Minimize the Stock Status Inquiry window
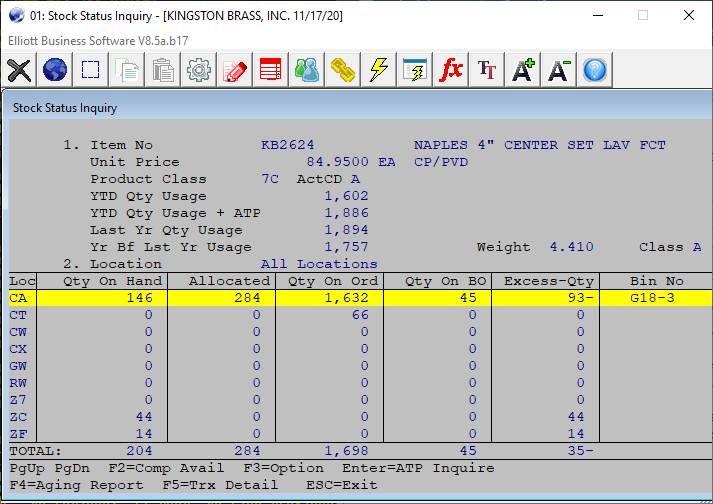Screen dimensions: 713x504 click(x=598, y=15)
